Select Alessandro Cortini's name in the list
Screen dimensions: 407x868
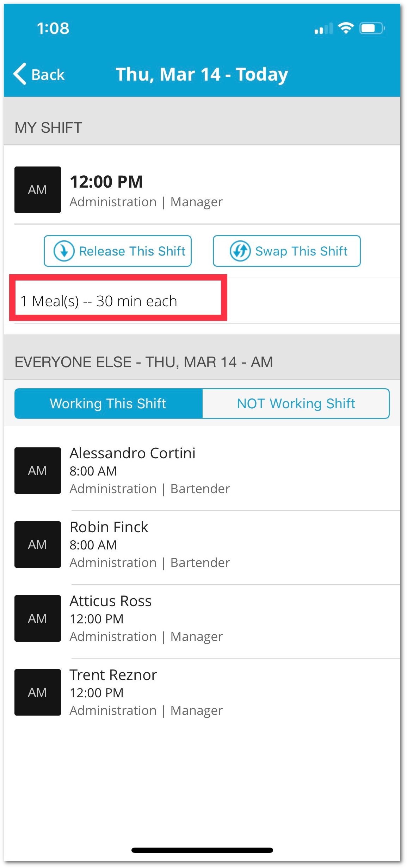(132, 453)
